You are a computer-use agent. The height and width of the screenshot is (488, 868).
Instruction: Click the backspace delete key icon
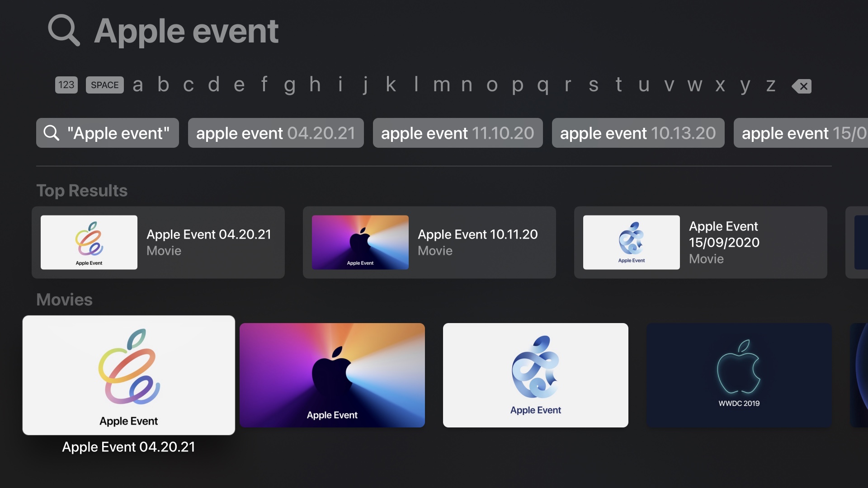tap(802, 86)
